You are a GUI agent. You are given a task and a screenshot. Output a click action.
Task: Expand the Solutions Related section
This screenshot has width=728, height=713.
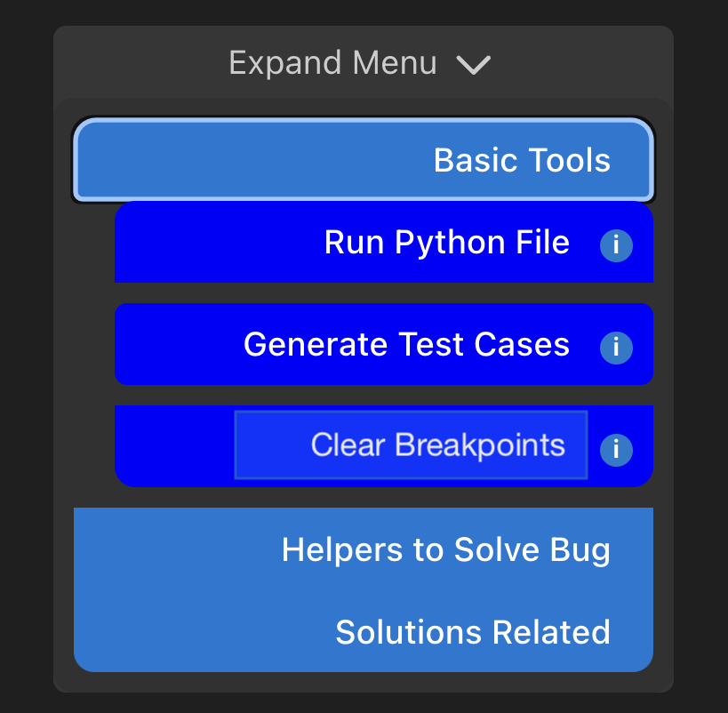363,632
